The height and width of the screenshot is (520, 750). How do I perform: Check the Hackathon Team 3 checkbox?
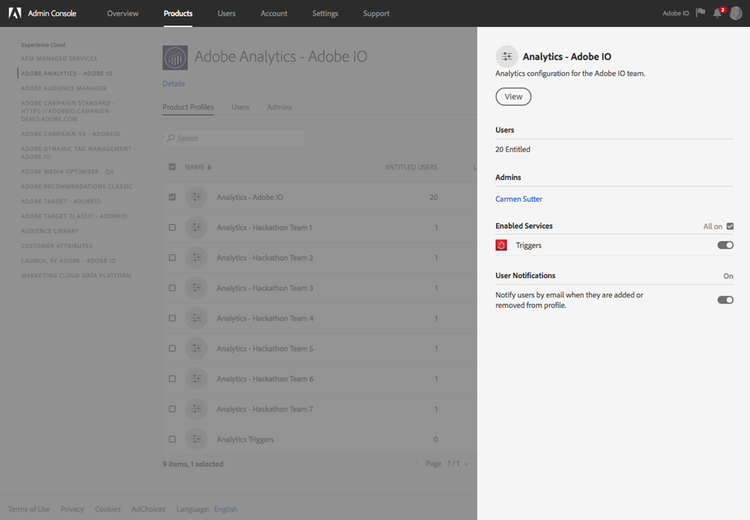pos(172,288)
